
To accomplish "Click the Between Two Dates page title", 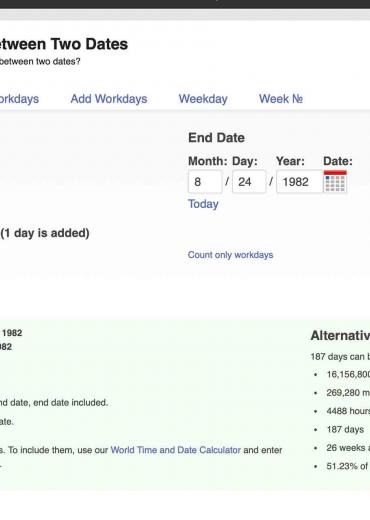I will click(64, 44).
